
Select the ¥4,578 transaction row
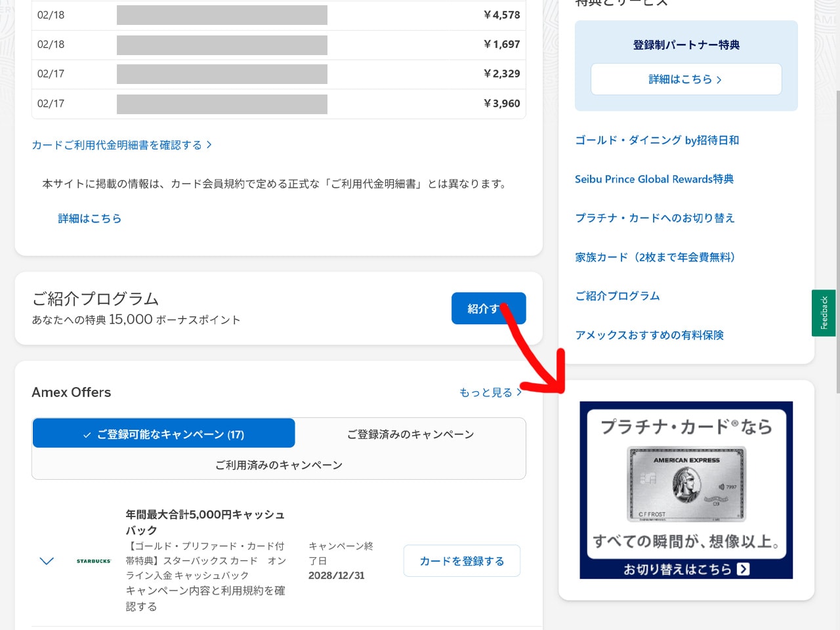(279, 15)
